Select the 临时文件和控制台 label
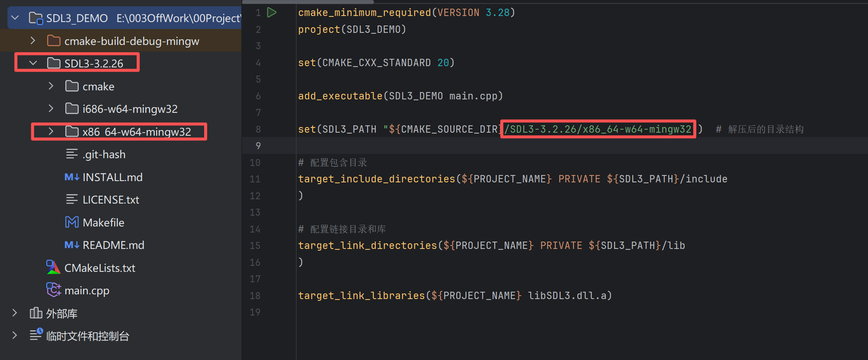The width and height of the screenshot is (868, 360). coord(88,336)
